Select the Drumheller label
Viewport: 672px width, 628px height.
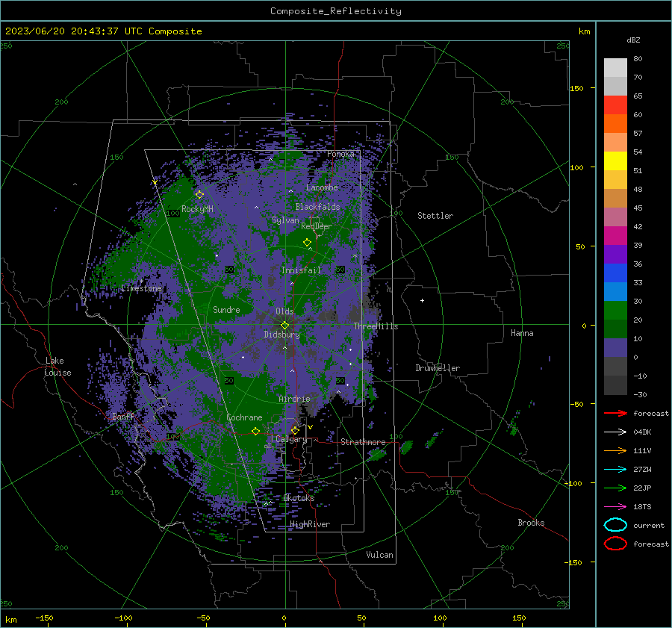coord(438,368)
